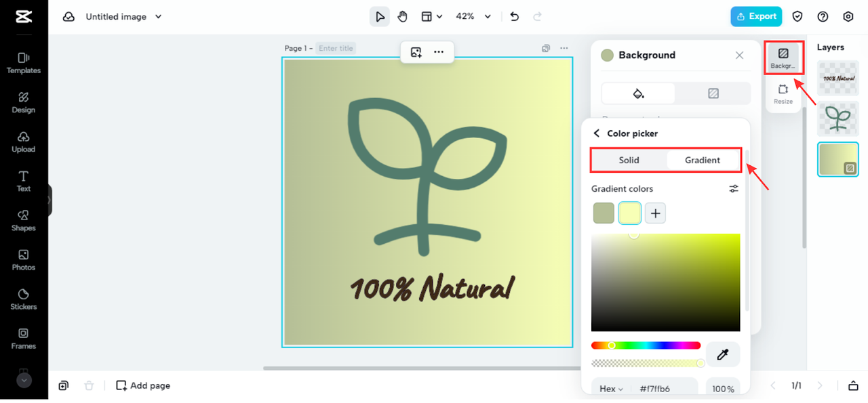This screenshot has height=403, width=868.
Task: Duplicate page using the copy page icon
Action: coord(546,48)
